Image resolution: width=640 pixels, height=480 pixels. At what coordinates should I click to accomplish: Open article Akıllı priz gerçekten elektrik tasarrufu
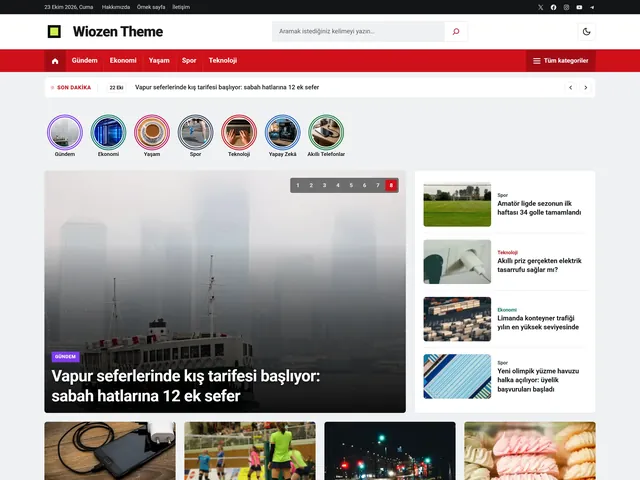click(539, 265)
